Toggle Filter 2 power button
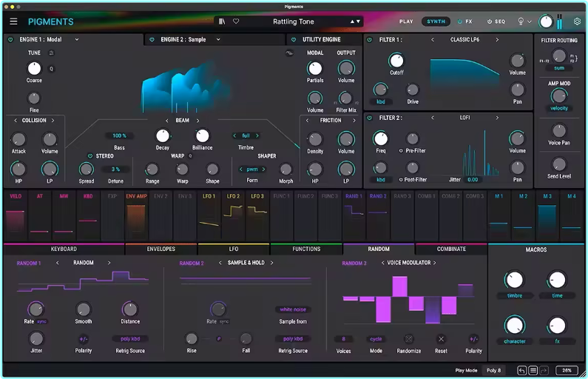The height and width of the screenshot is (379, 588). (369, 118)
